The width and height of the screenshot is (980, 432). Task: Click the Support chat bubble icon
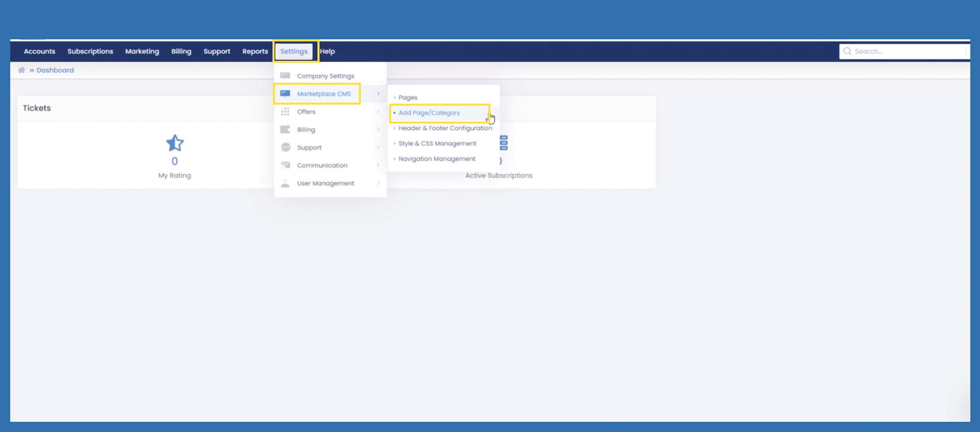point(286,148)
